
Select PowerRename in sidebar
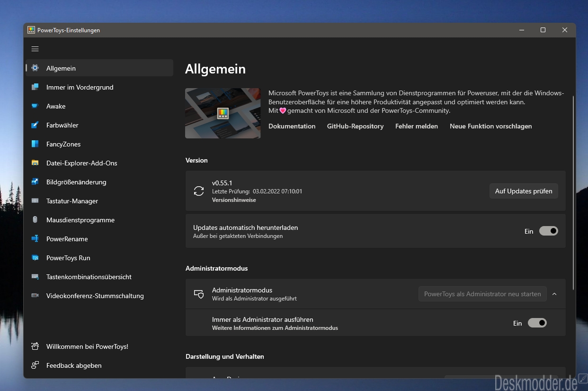pos(99,239)
